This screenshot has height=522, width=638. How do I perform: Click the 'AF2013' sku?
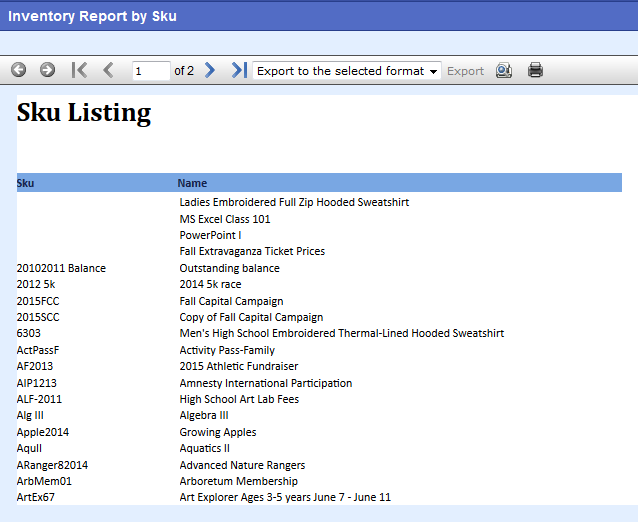(x=35, y=366)
